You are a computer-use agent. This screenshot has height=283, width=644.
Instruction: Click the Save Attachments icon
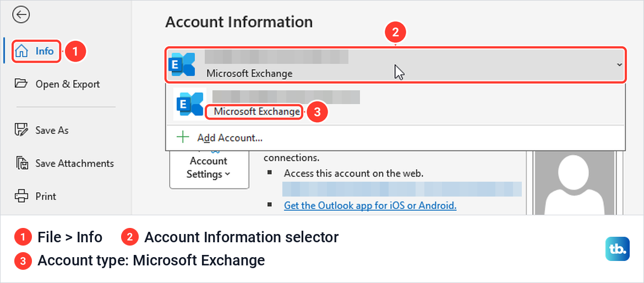pos(22,163)
